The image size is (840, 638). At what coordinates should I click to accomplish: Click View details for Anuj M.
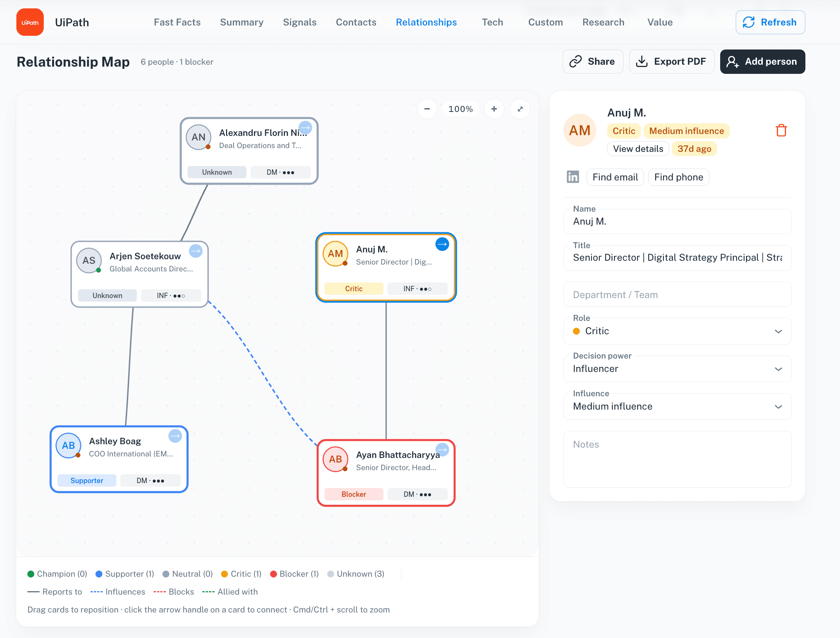tap(638, 149)
